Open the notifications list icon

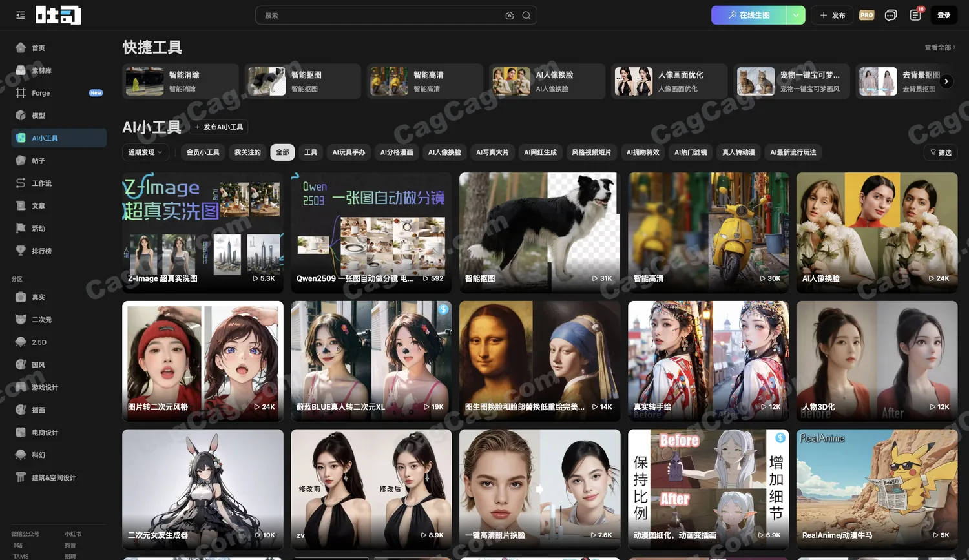pos(915,16)
